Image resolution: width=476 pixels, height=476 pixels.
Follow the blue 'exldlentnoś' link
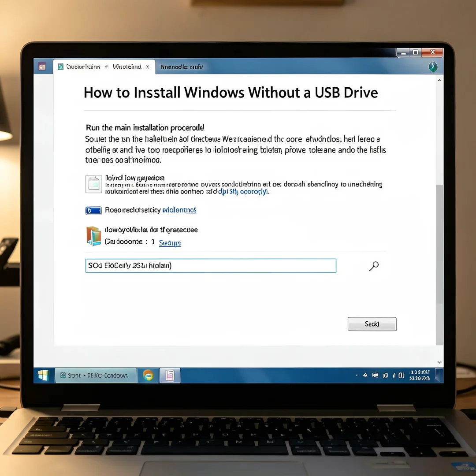pos(179,210)
